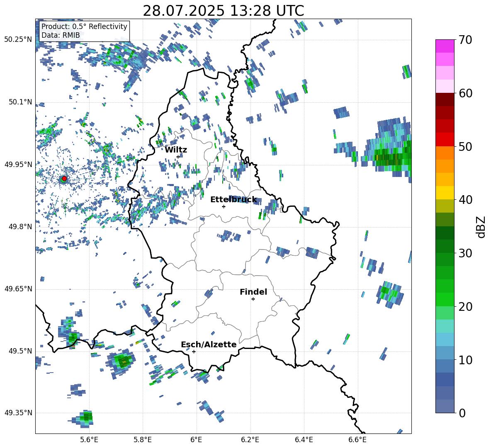Click the Data: RMIB text
This screenshot has height=448, width=491.
pos(61,35)
